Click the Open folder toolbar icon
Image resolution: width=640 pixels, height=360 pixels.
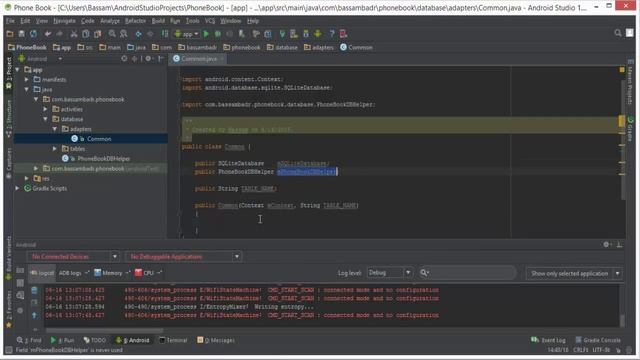click(x=10, y=34)
